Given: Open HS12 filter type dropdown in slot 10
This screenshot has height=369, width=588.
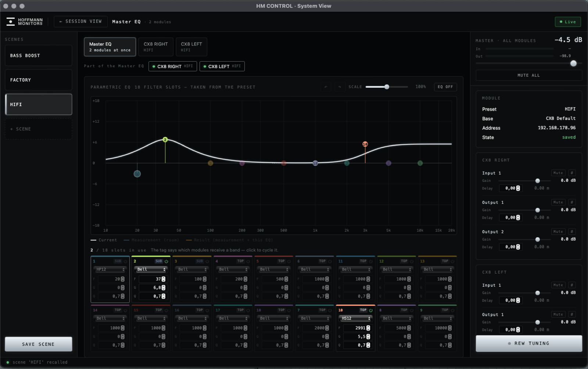Looking at the screenshot, I should [356, 318].
